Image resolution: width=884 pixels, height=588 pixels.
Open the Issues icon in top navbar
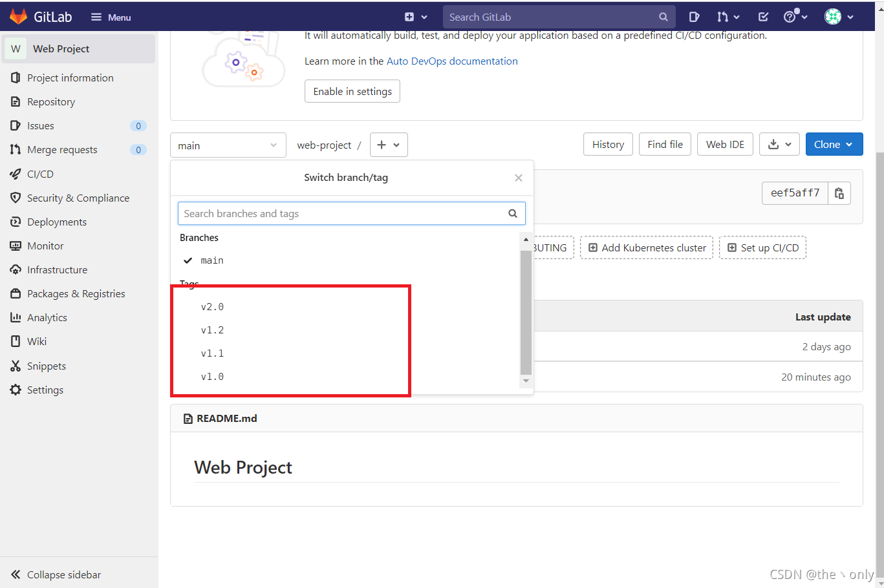pyautogui.click(x=694, y=17)
